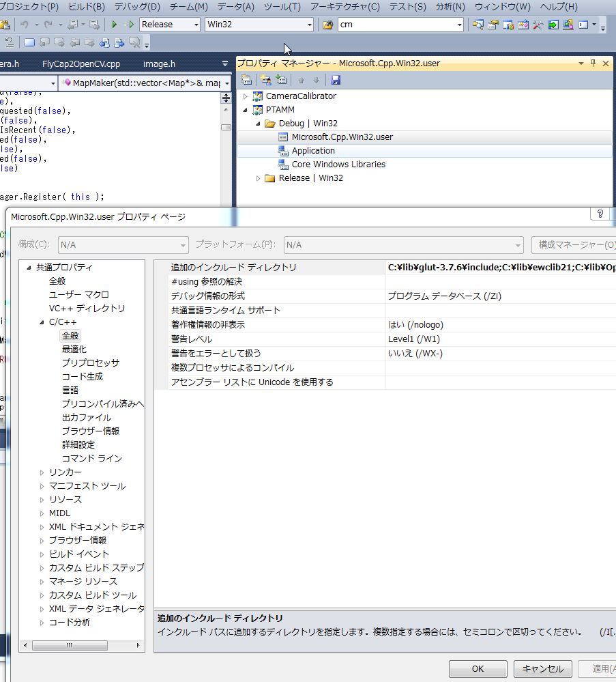Collapse the PTAMM project node
Screen dimensions: 616x682
(245, 110)
